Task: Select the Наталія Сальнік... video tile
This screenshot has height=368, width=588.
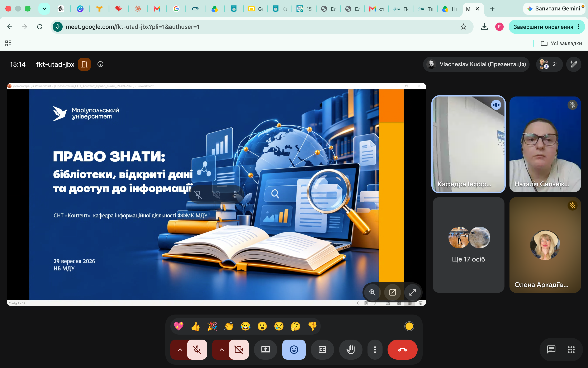Action: point(545,144)
